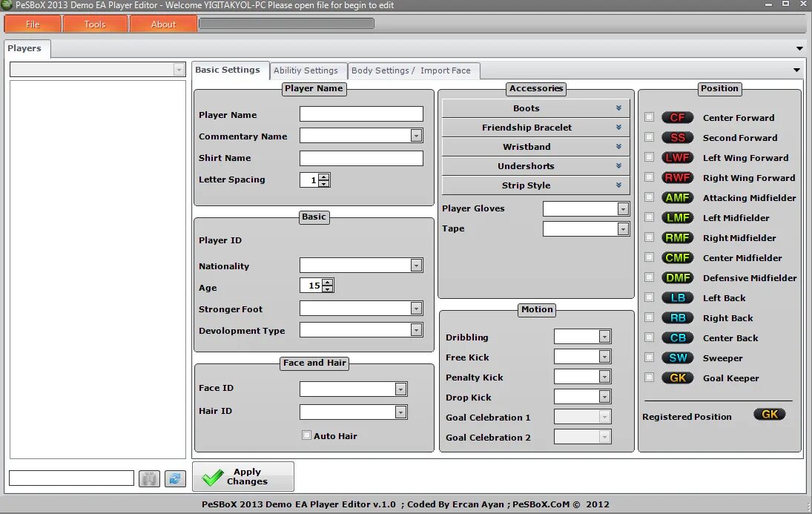Viewport: 812px width, 514px height.
Task: Open the Tape dropdown
Action: click(x=623, y=229)
